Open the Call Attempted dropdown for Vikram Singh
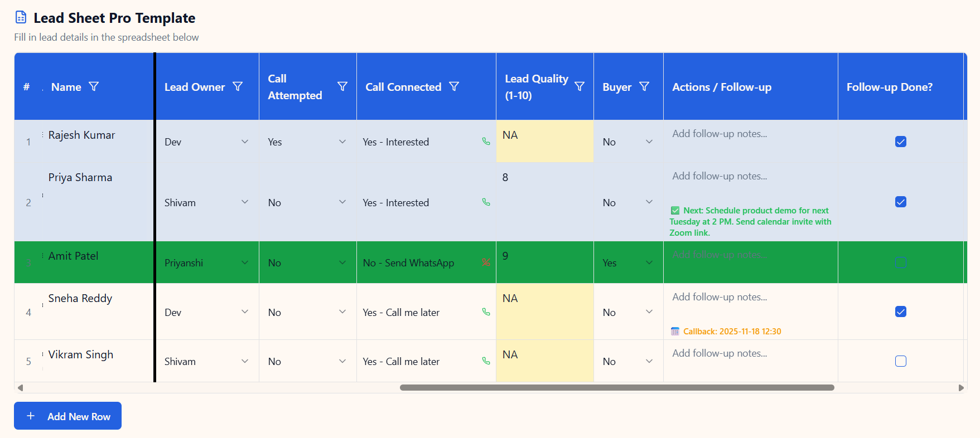Screen dimensions: 980x438 [307, 361]
